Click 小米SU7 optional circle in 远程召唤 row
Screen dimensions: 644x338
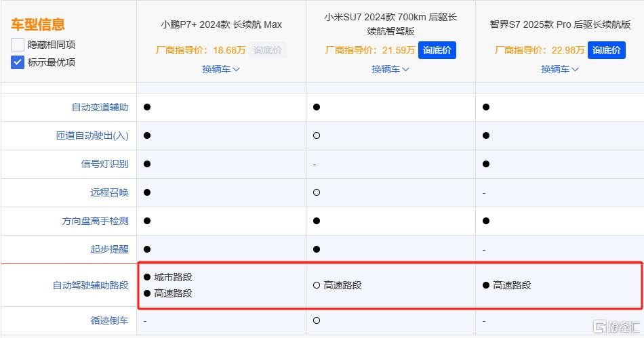point(317,192)
